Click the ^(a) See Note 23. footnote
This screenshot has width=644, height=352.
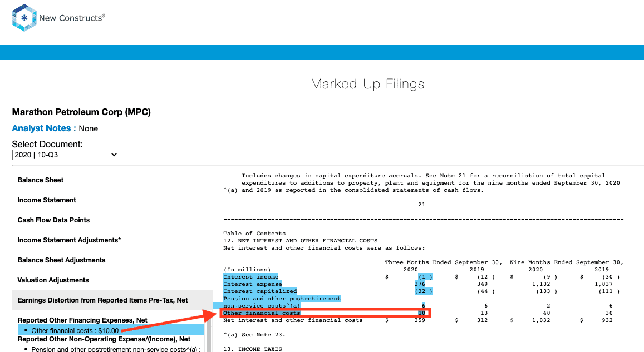pos(254,335)
